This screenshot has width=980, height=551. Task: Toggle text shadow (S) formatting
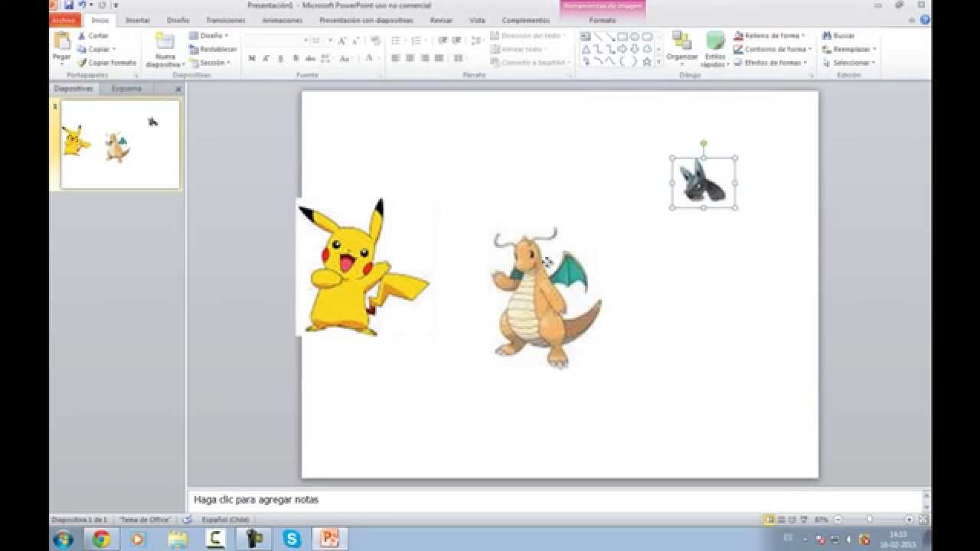point(296,58)
